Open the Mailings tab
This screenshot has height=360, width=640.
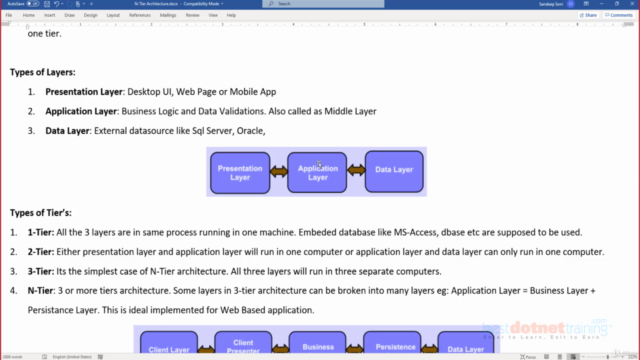[x=168, y=15]
